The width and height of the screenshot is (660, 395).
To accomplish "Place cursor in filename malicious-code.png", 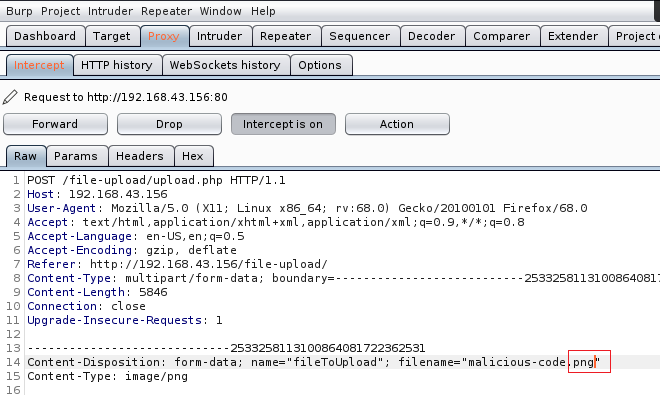I will pos(531,362).
